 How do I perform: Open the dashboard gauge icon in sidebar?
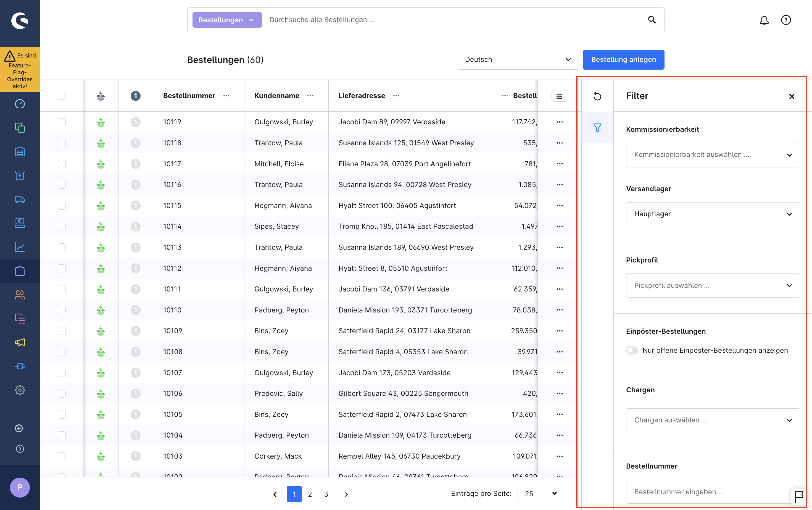point(20,104)
